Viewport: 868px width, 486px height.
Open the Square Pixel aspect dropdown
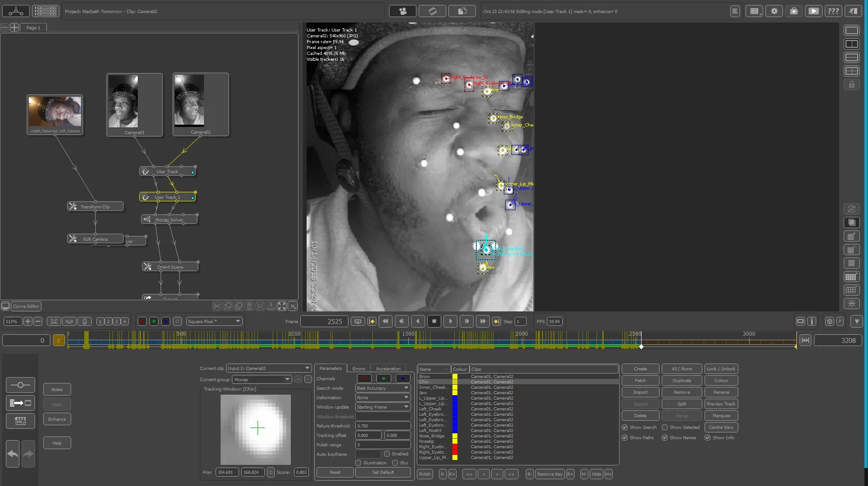tap(214, 321)
